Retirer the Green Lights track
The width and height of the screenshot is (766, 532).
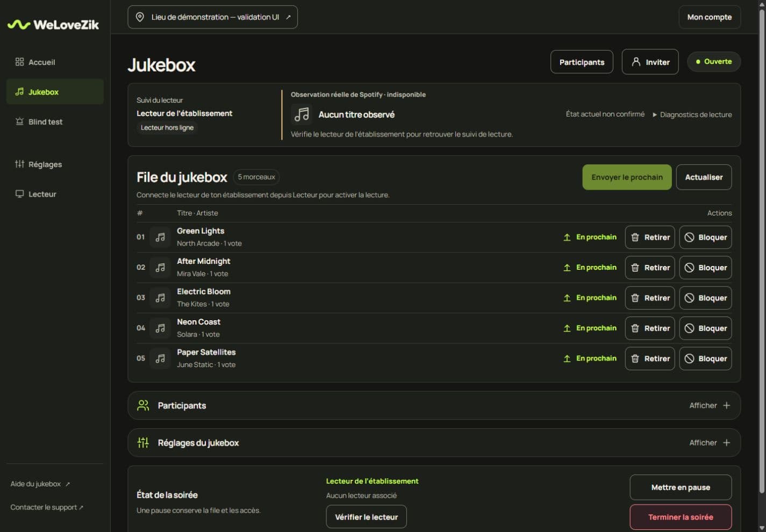tap(650, 237)
